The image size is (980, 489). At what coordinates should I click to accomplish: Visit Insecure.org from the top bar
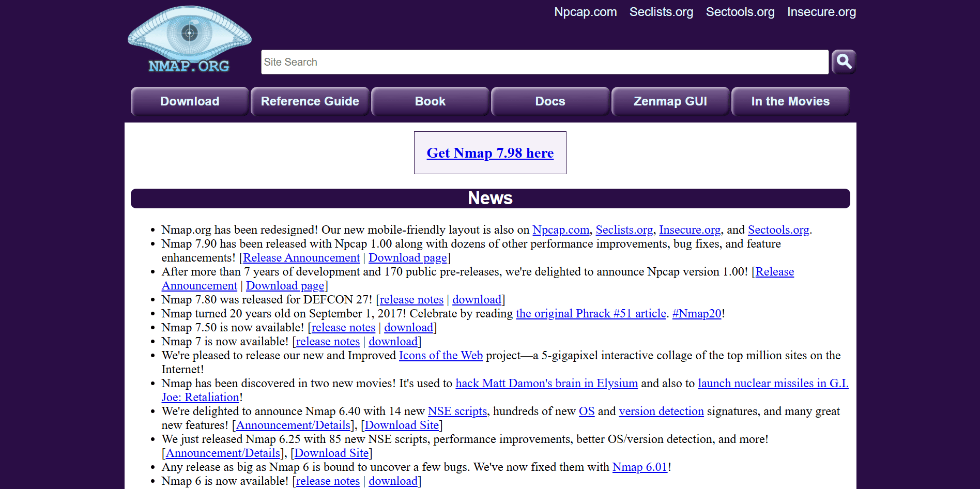pos(821,12)
